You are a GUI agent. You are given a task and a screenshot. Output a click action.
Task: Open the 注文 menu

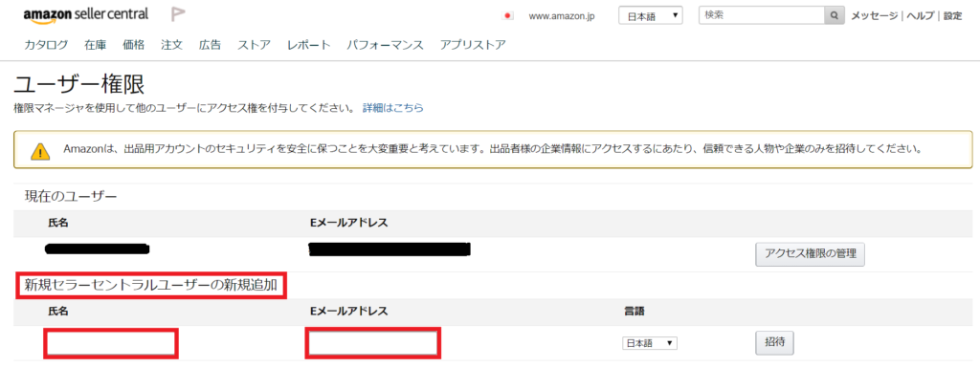tap(172, 45)
